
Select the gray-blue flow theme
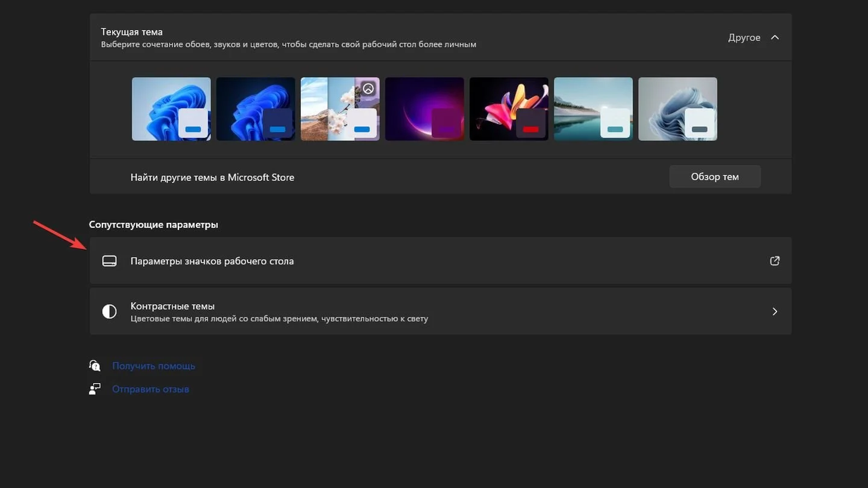pyautogui.click(x=678, y=109)
